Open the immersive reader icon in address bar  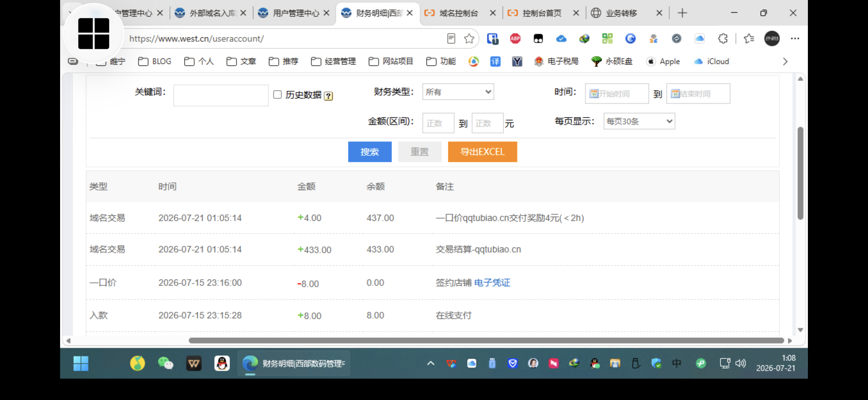tap(451, 39)
